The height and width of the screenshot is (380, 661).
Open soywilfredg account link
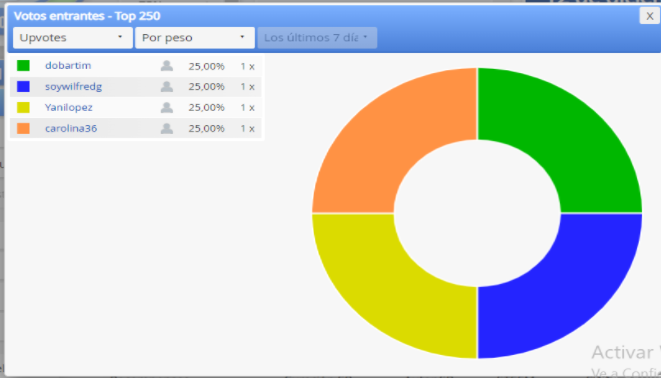(x=73, y=86)
